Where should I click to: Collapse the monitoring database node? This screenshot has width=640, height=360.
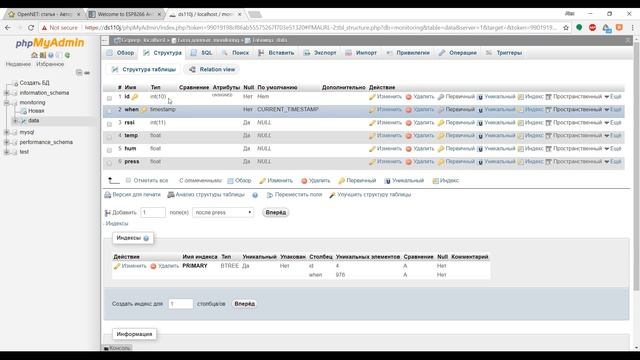7,103
